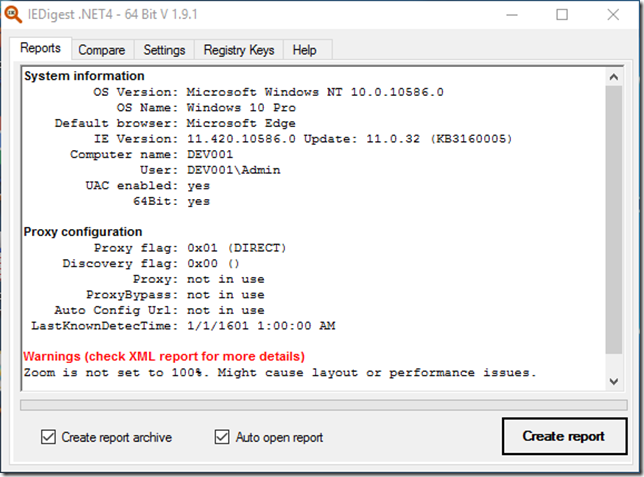Click the IE Version line with KB3160005
Viewport: 644px width, 477px height.
point(303,139)
